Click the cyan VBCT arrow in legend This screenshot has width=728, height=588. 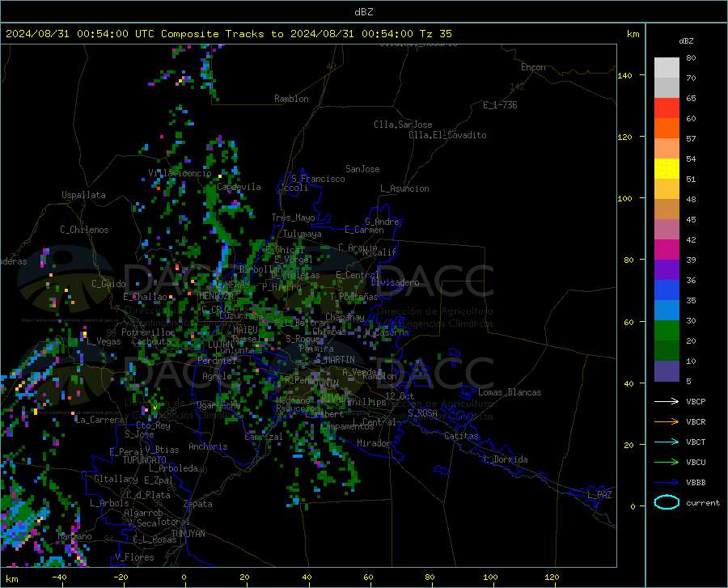(667, 442)
